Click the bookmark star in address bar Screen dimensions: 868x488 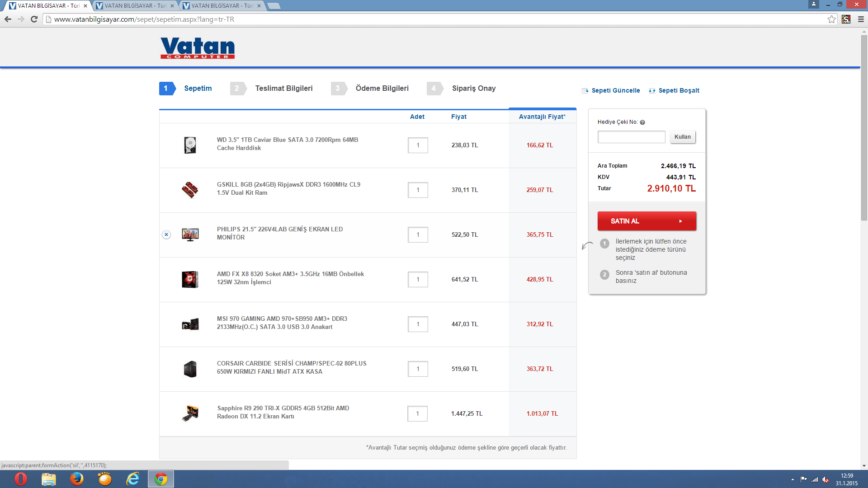pos(831,19)
